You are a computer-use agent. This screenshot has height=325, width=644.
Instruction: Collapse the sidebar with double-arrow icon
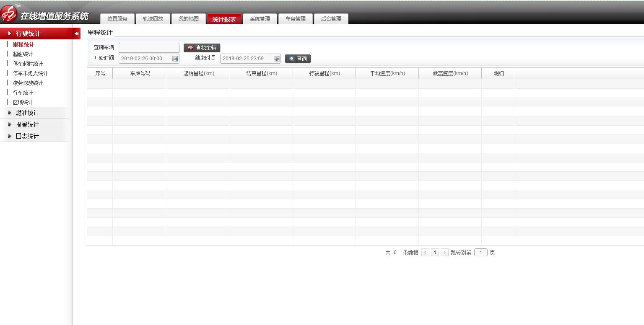(x=77, y=34)
